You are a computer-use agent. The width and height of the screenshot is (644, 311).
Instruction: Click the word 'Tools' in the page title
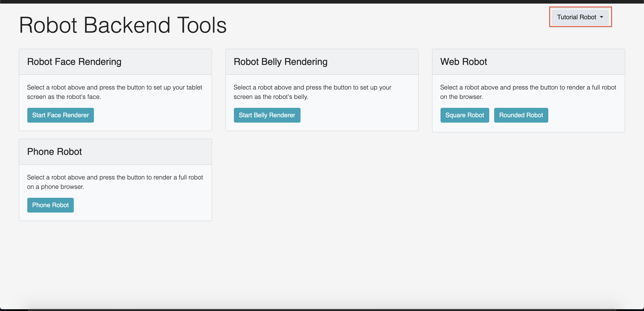pos(201,25)
